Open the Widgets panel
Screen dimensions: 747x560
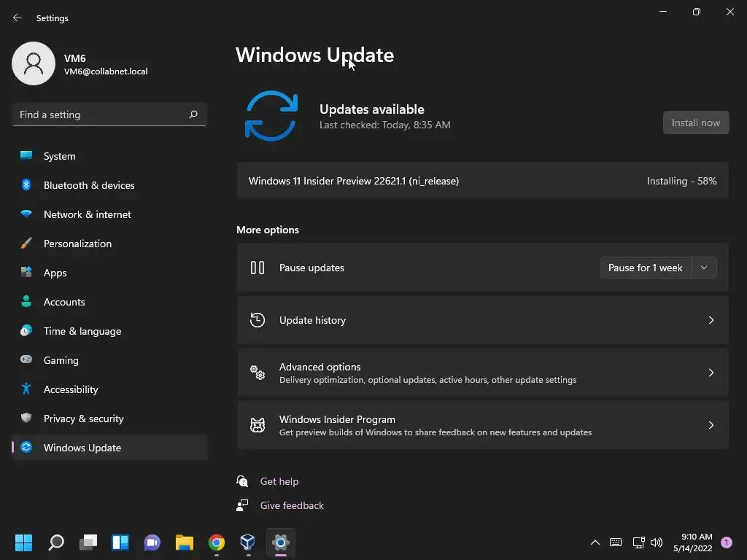(x=120, y=542)
